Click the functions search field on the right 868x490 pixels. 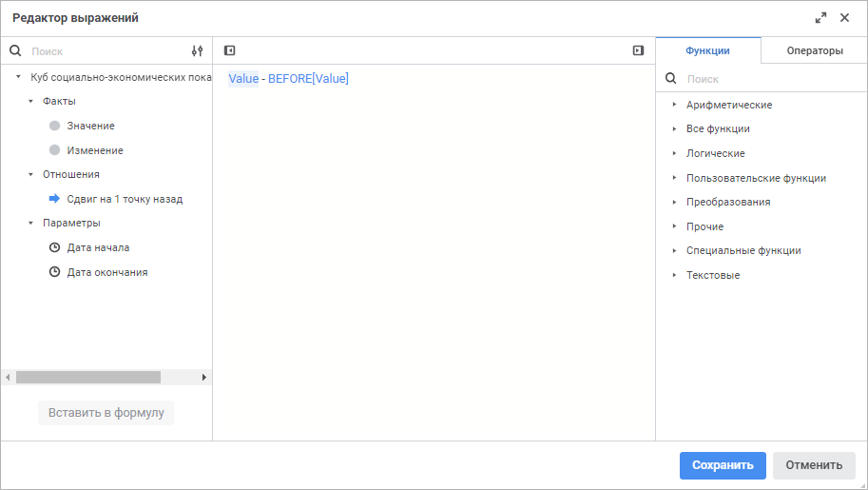click(761, 80)
